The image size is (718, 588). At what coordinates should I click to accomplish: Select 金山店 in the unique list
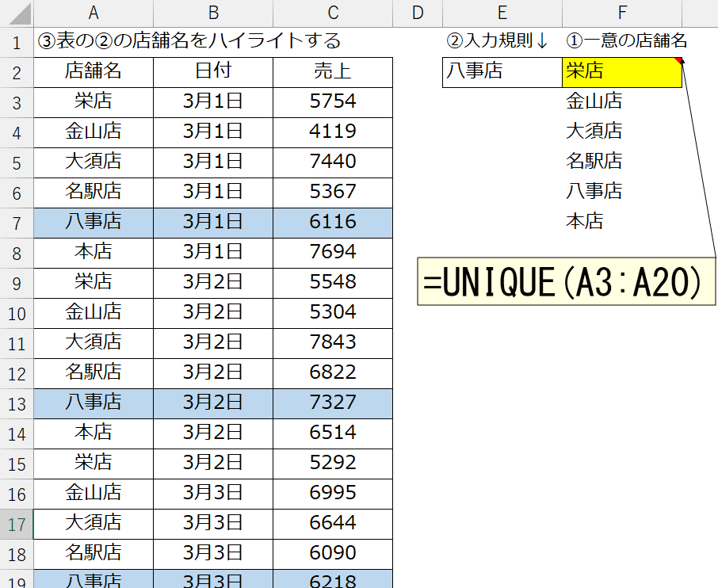click(622, 102)
